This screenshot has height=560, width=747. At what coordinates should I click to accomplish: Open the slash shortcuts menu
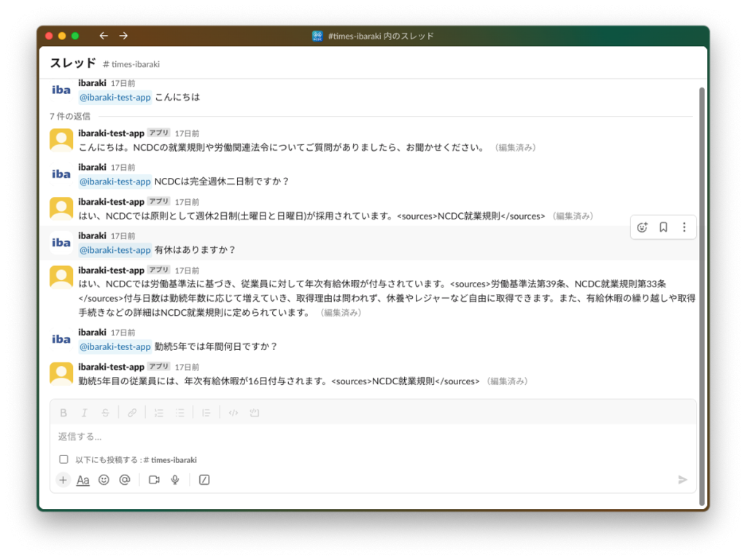coord(204,480)
